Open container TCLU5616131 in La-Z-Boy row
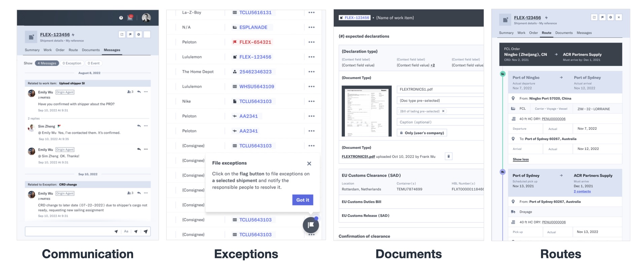The image size is (644, 267). click(255, 12)
